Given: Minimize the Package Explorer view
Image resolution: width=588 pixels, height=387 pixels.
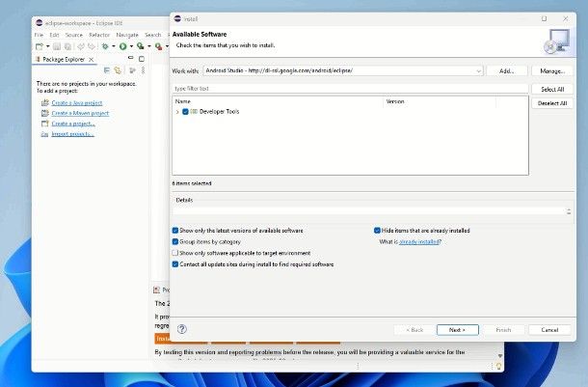Looking at the screenshot, I should click(130, 58).
